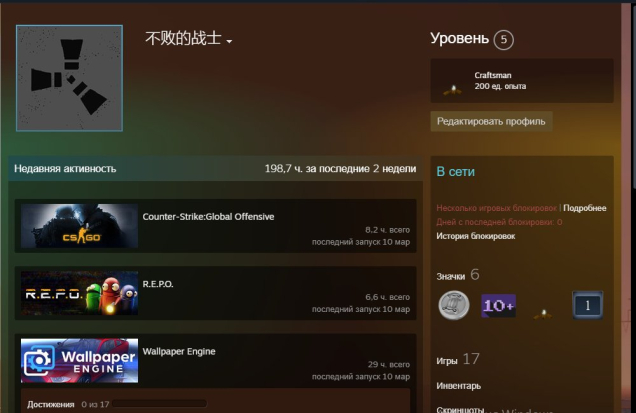Screen dimensions: 636x413
Task: Click the badge showing number 1
Action: [x=587, y=305]
